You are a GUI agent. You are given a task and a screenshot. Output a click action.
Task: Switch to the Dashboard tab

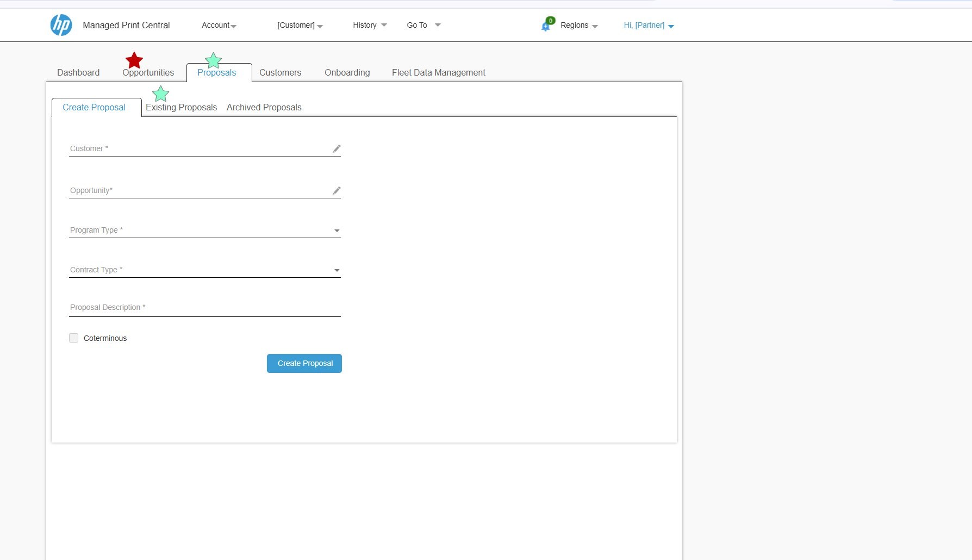pos(78,72)
